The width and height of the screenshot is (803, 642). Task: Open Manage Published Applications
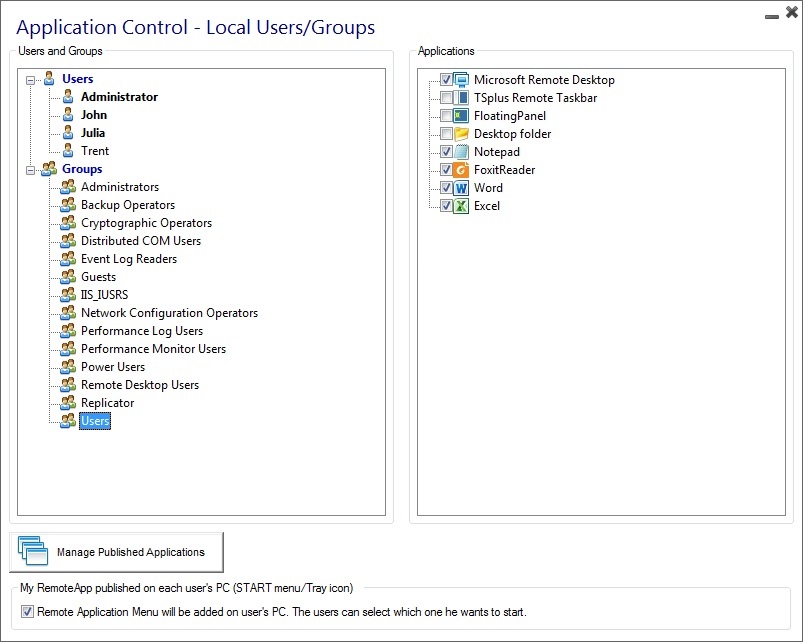pos(116,552)
